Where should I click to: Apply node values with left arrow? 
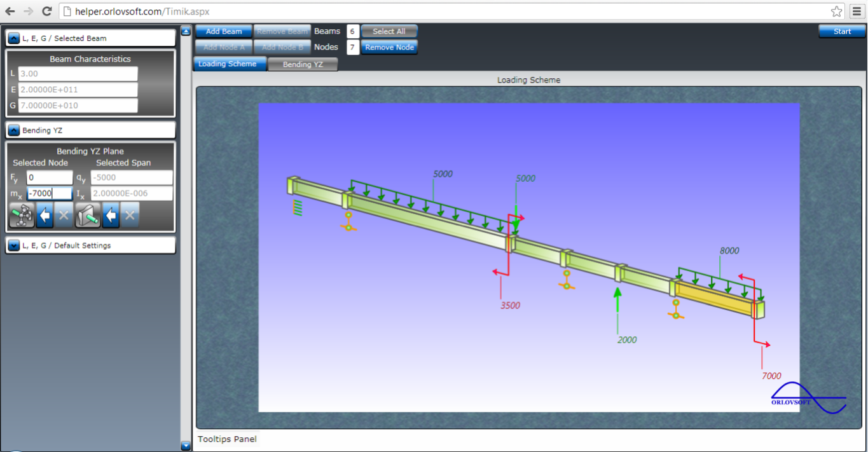pos(45,216)
